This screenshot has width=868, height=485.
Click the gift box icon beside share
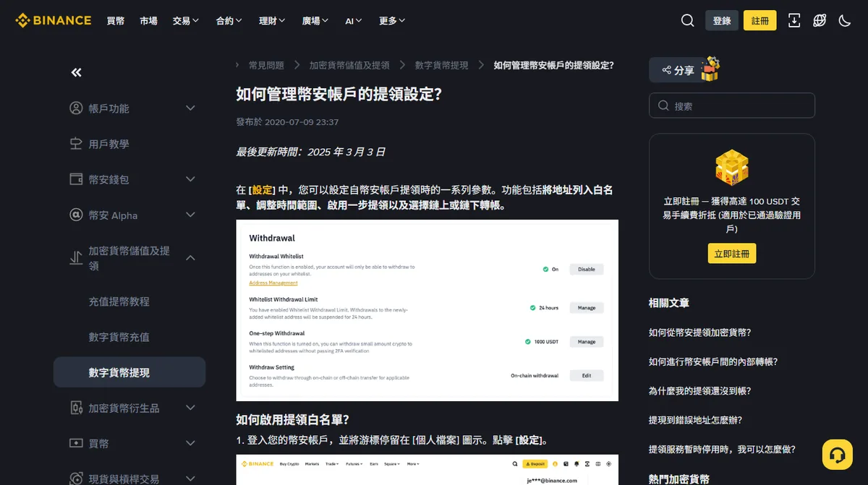tap(710, 68)
